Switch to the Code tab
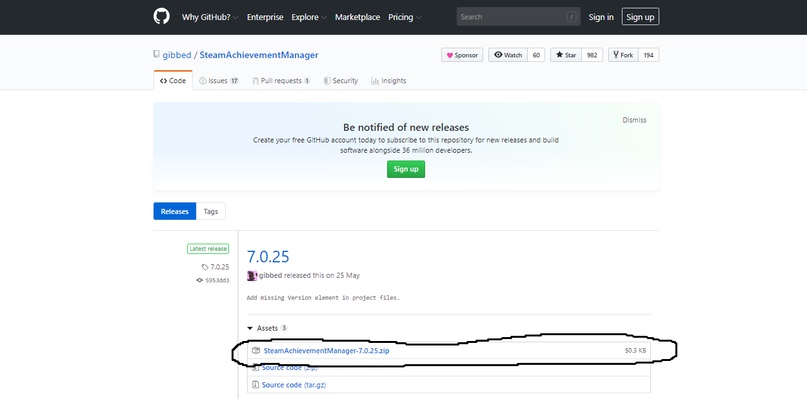Viewport: 807px width, 399px height. (173, 81)
